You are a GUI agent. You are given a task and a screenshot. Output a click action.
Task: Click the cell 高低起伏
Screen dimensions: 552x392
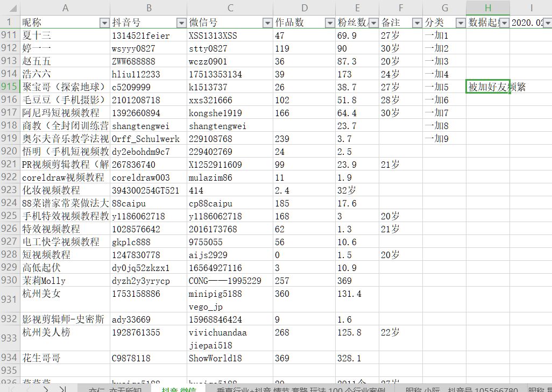pyautogui.click(x=65, y=267)
